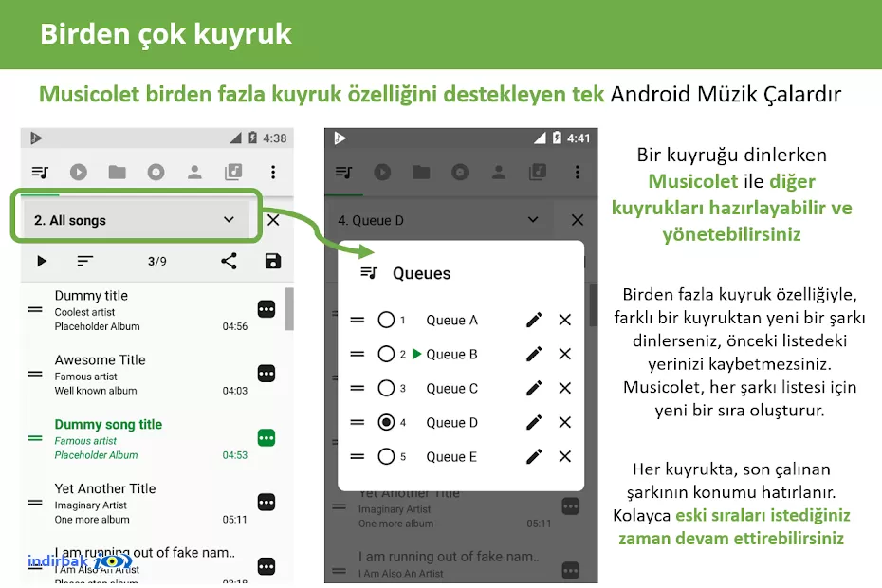Select the 'Awesome Title' song

153,375
